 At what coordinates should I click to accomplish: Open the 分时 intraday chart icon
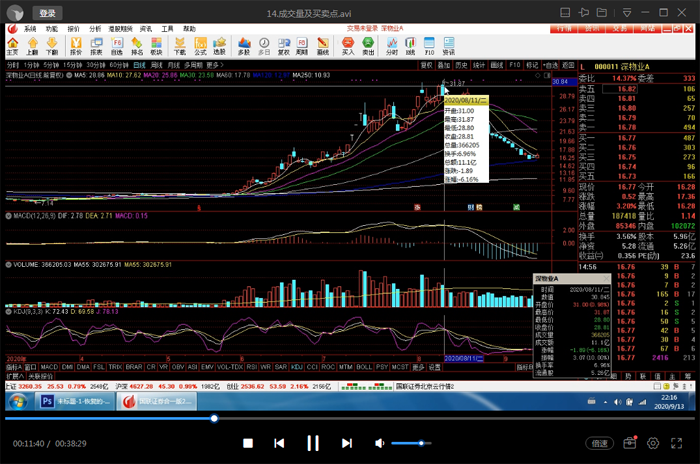tap(392, 46)
